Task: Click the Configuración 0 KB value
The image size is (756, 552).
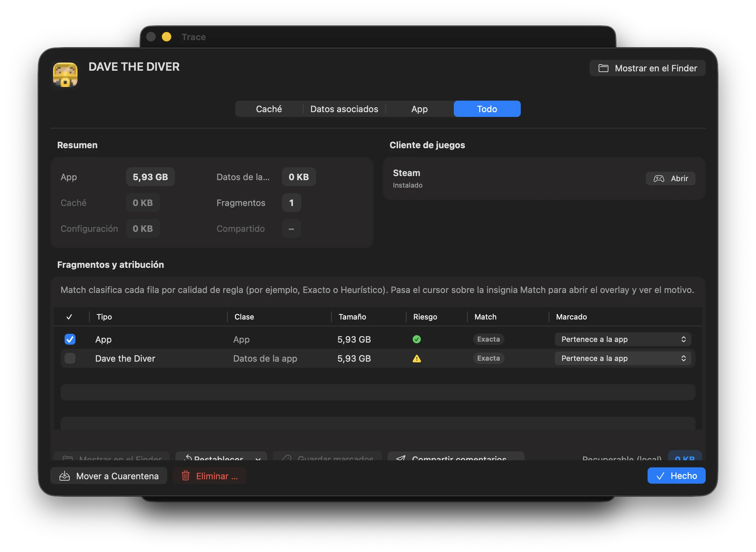Action: 143,228
